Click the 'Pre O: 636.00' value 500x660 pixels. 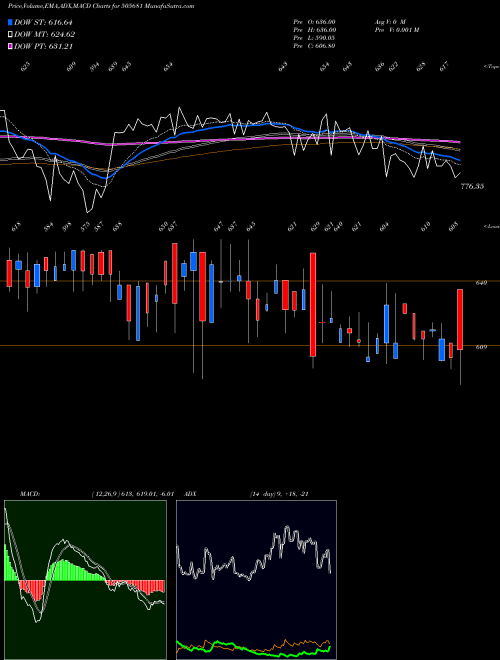tap(314, 22)
